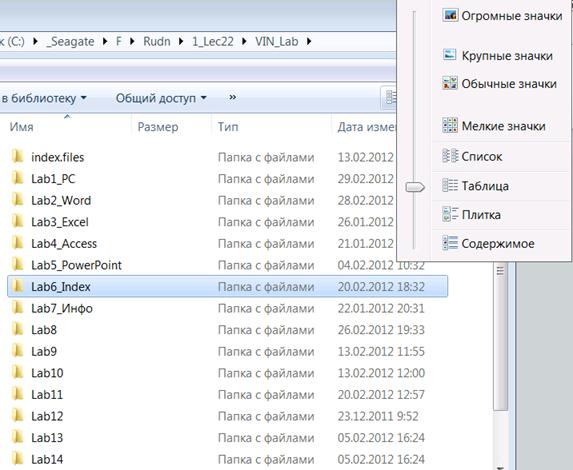This screenshot has height=470, width=573.
Task: Click the Содержимое view icon
Action: pyautogui.click(x=450, y=243)
